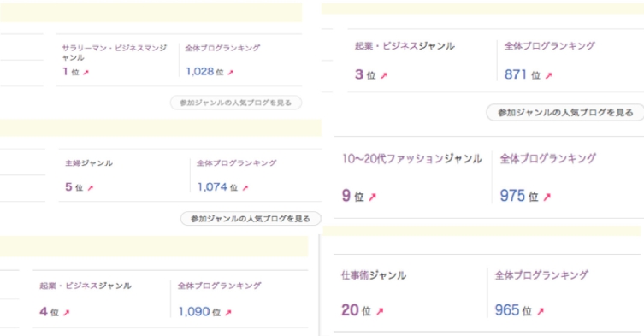Click the pink arrow beside 5位 主婦 rank

(x=91, y=188)
